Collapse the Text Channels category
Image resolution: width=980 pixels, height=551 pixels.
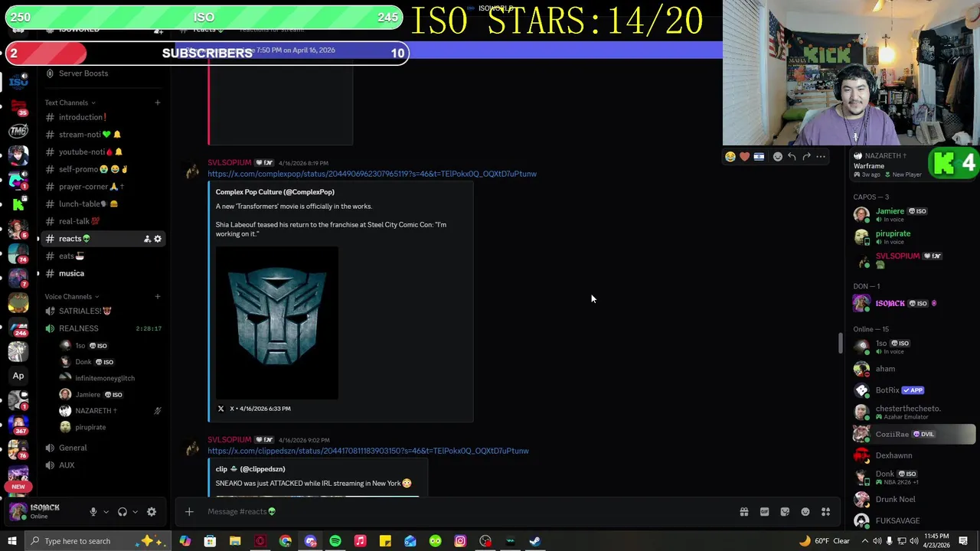tap(70, 103)
